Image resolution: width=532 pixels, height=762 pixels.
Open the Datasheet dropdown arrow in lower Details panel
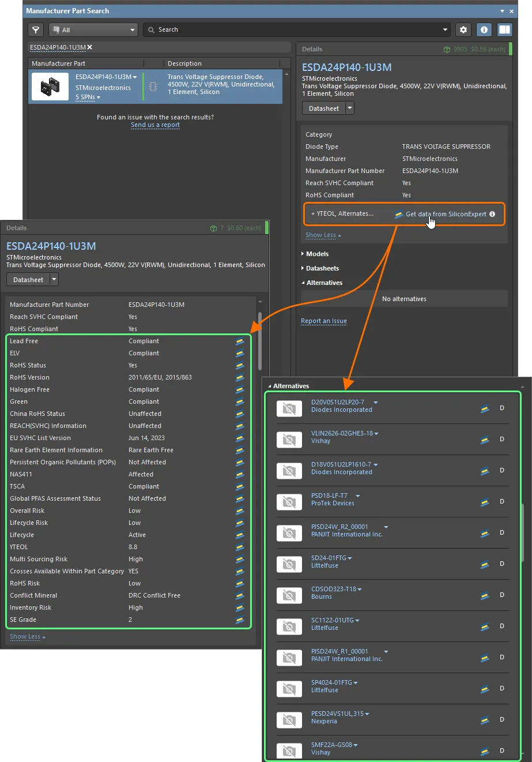[54, 280]
